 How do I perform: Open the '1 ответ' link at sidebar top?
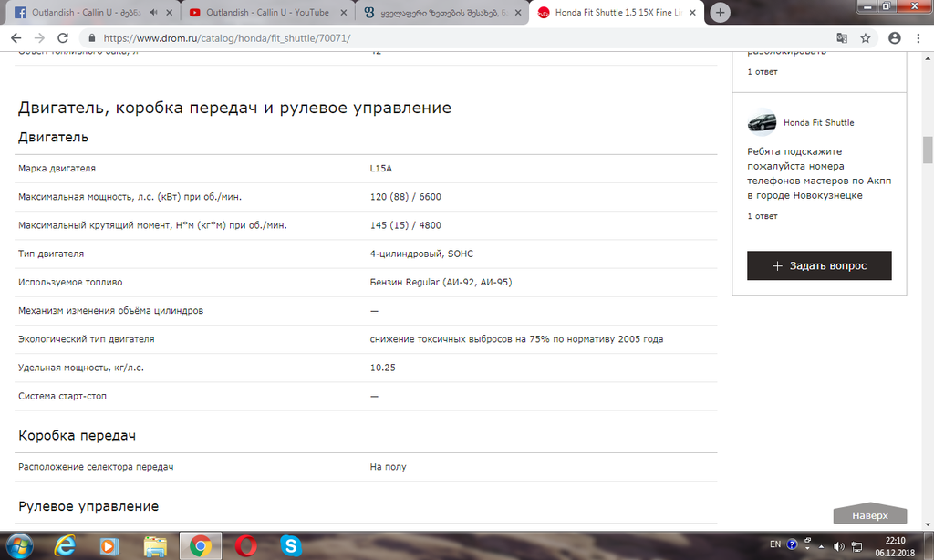[763, 72]
